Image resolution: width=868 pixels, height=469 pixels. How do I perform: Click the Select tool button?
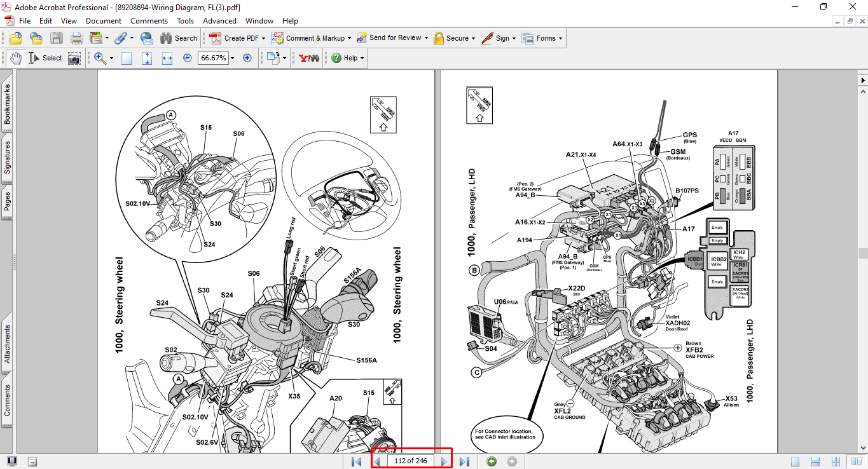(45, 58)
